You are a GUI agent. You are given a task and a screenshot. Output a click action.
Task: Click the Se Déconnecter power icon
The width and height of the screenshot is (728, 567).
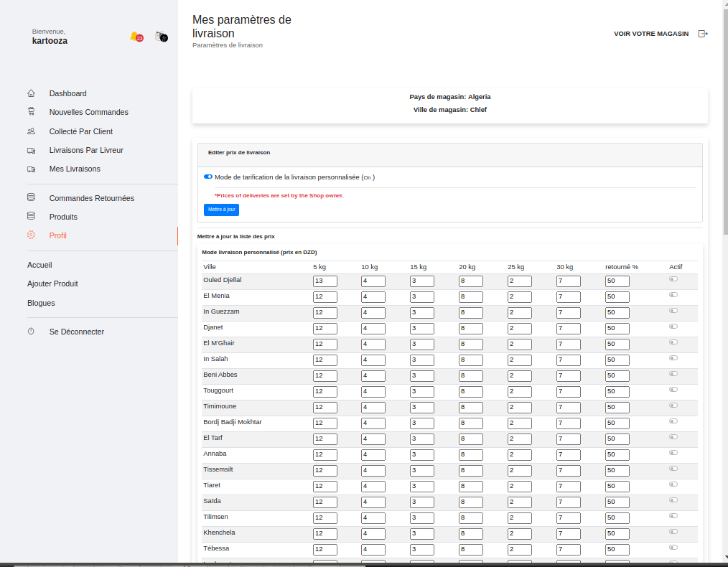pyautogui.click(x=31, y=332)
